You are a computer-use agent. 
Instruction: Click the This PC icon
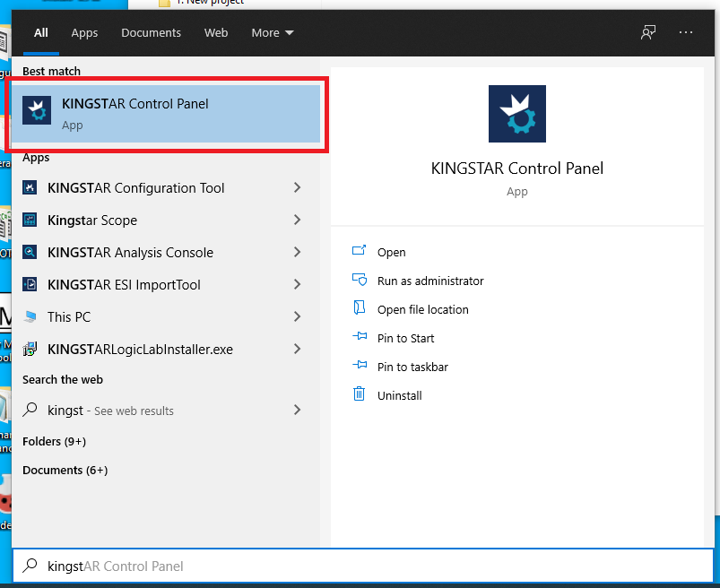30,317
